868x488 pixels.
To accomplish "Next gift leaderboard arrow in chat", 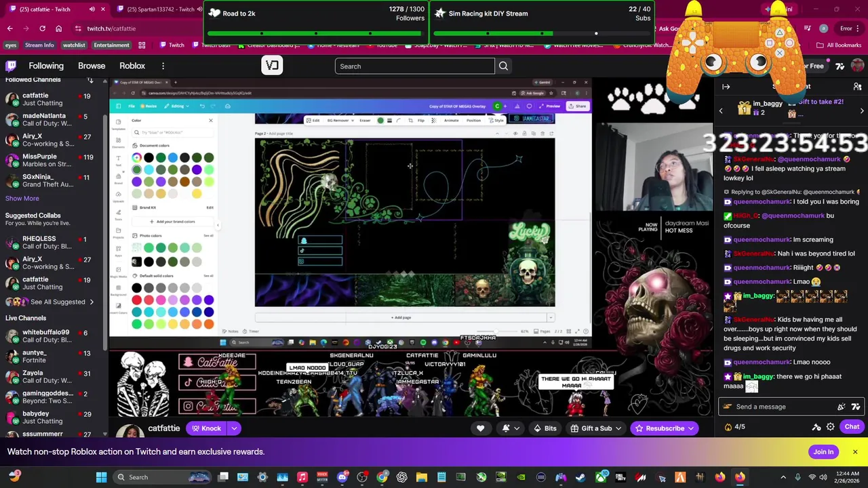I will [x=862, y=110].
